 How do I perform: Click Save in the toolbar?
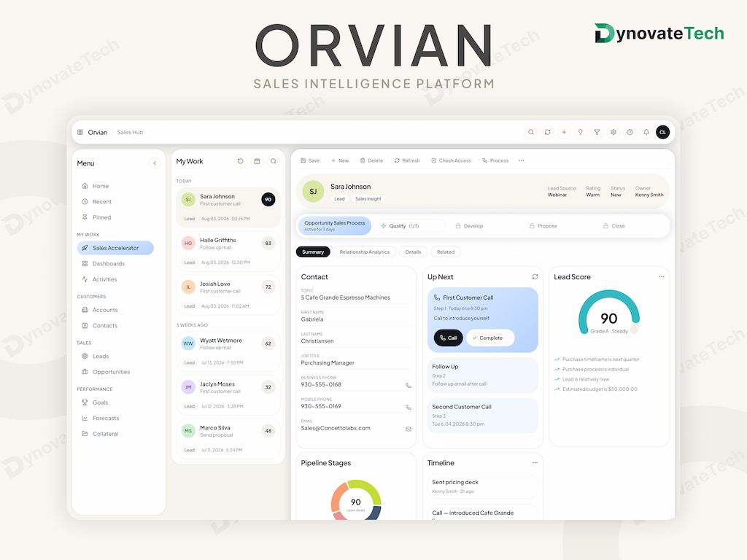click(x=310, y=161)
